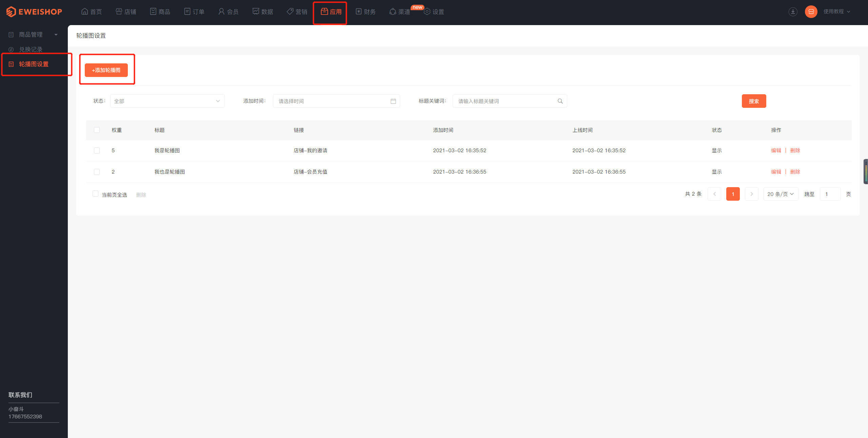Open the 状态 status dropdown
Viewport: 868px width, 438px height.
[167, 101]
